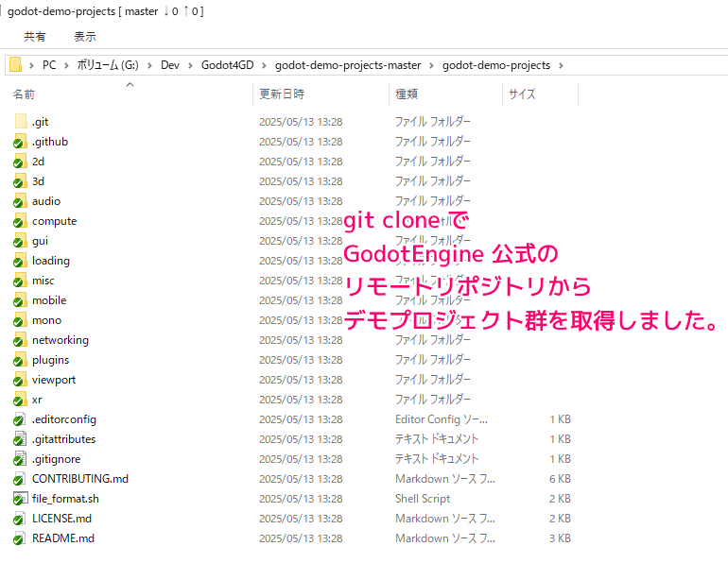
Task: Click the compute folder icon
Action: 20,221
